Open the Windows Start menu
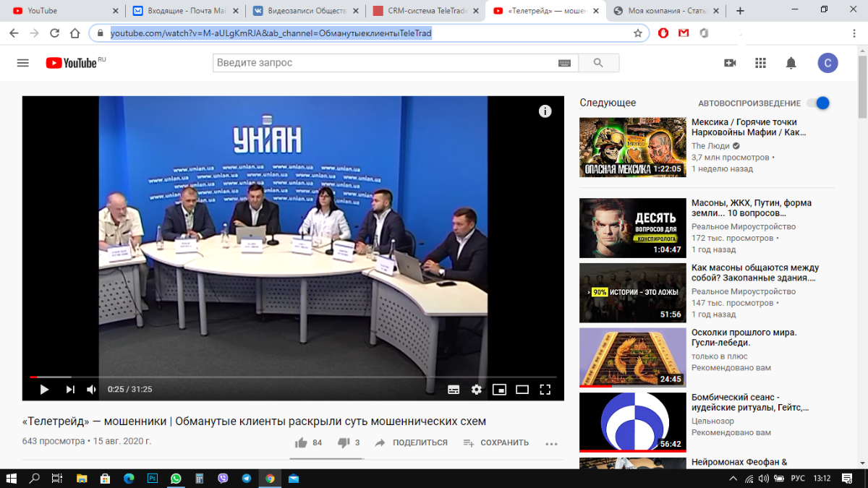 12,479
